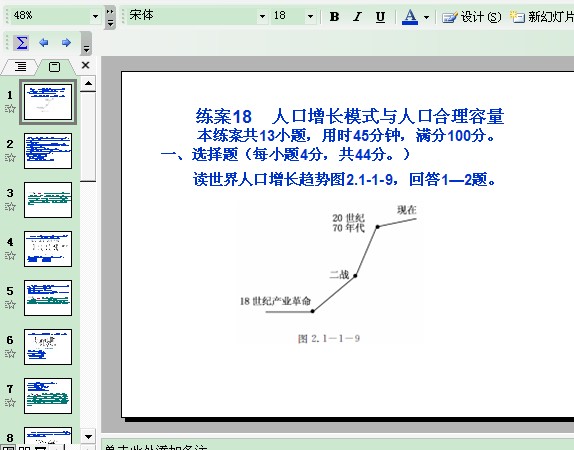Click animation star icon under slide 1
Viewport: 574px width, 450px height.
click(10, 108)
